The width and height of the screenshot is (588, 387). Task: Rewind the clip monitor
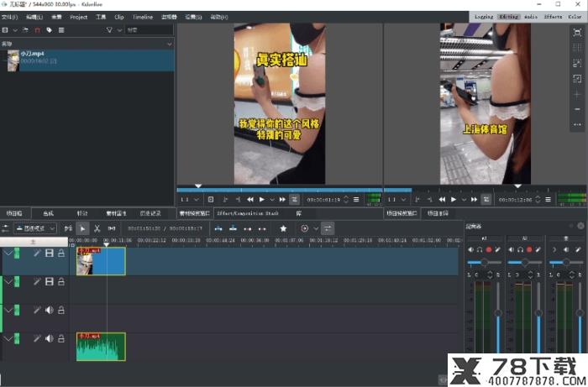[x=250, y=199]
